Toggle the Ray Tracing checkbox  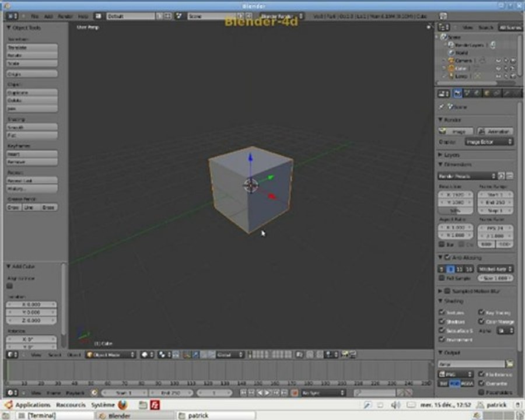click(481, 312)
